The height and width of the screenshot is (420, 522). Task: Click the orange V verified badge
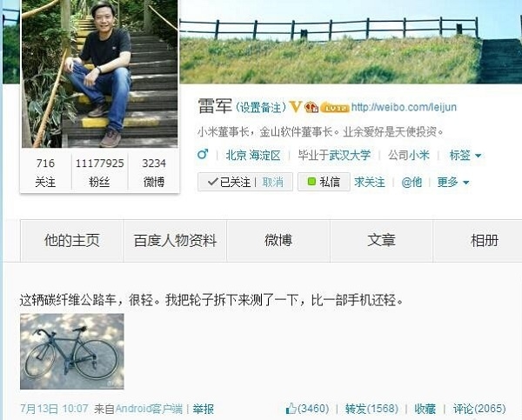point(295,107)
